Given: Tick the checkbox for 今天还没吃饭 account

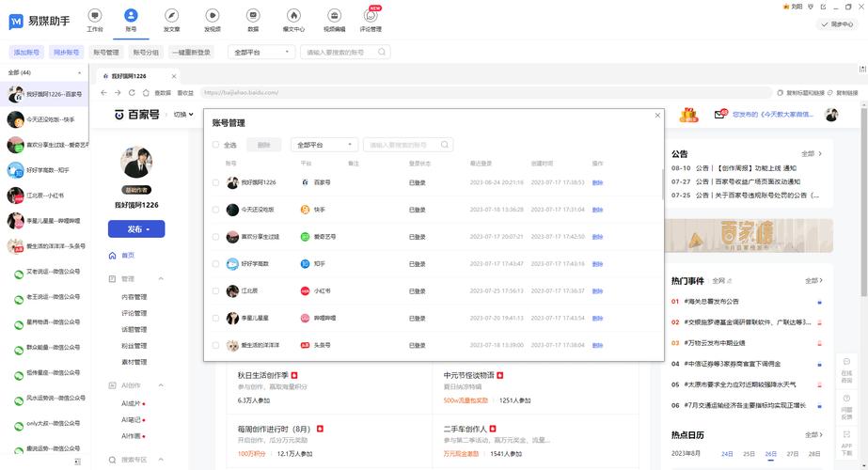Looking at the screenshot, I should 216,209.
